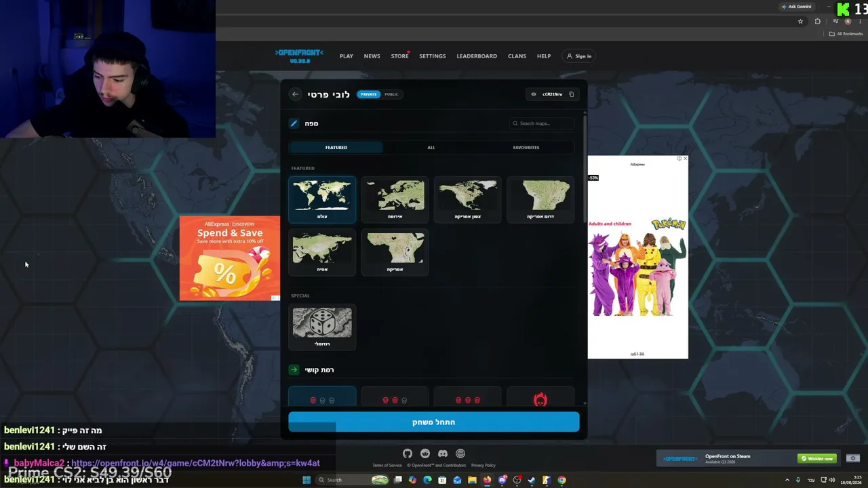Open the All Bookmarks folder

click(x=846, y=34)
